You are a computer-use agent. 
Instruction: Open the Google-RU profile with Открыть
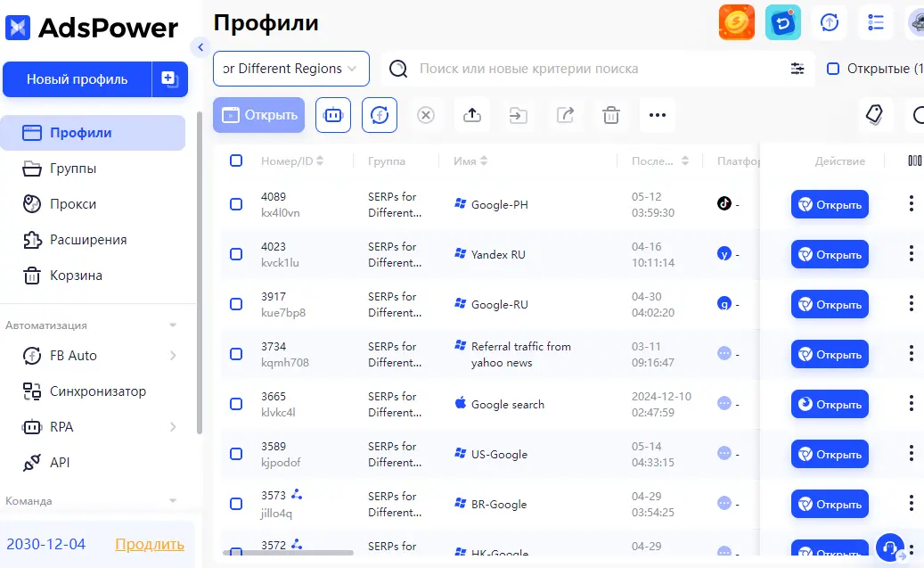coord(830,304)
